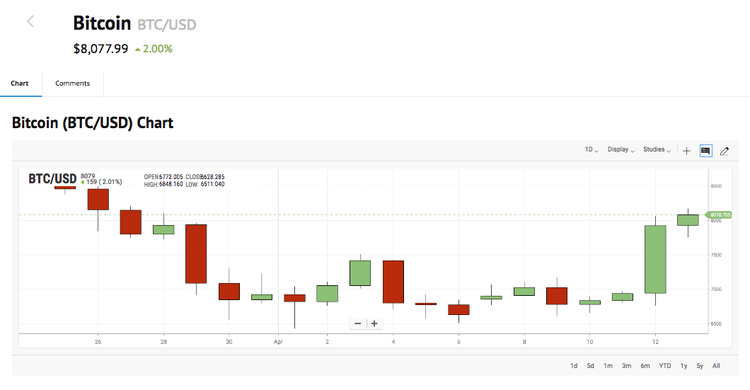The width and height of the screenshot is (750, 390).
Task: Click the Bitcoin (BTC/USD) Chart heading
Action: tap(92, 123)
